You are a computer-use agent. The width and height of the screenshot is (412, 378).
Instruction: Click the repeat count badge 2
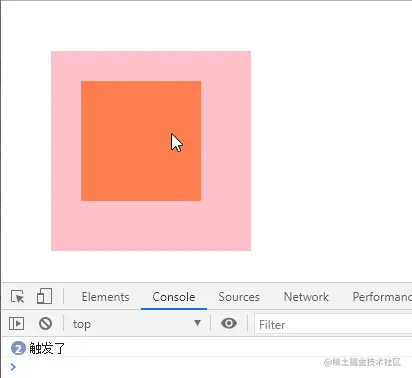pyautogui.click(x=18, y=349)
